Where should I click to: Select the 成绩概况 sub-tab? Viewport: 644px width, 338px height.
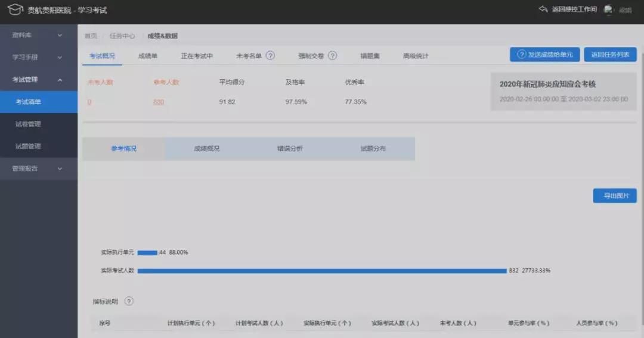(x=206, y=148)
